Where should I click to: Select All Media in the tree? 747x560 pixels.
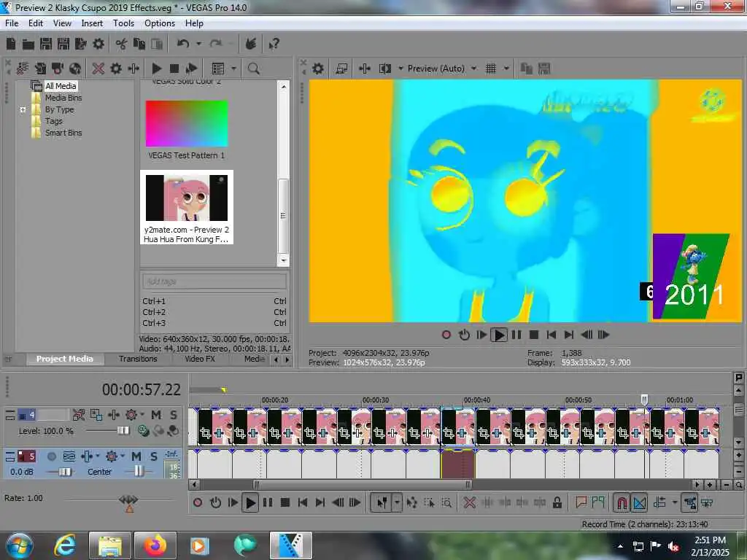coord(61,86)
